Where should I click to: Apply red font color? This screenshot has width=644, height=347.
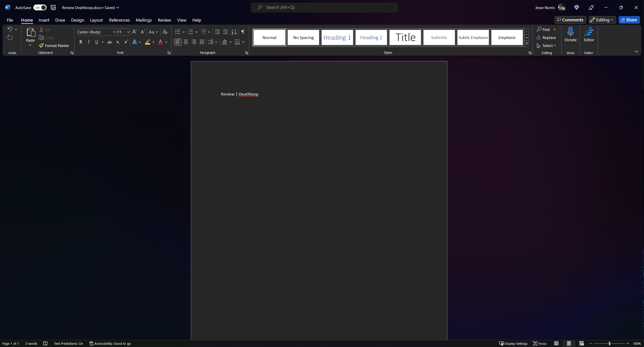pos(160,42)
